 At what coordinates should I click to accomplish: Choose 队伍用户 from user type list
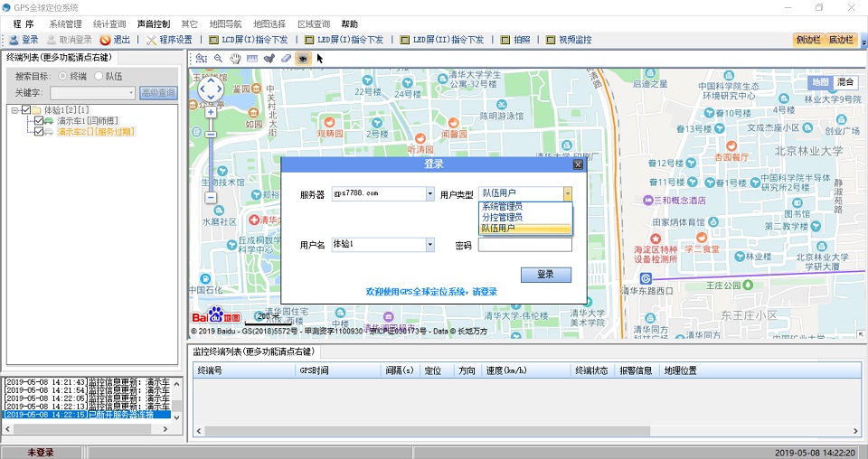pos(524,229)
